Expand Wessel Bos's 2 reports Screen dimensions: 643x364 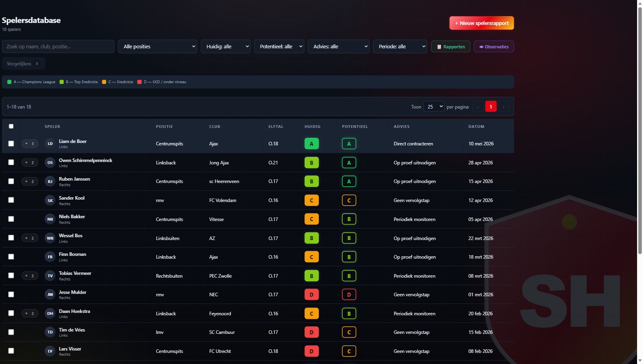tap(30, 238)
